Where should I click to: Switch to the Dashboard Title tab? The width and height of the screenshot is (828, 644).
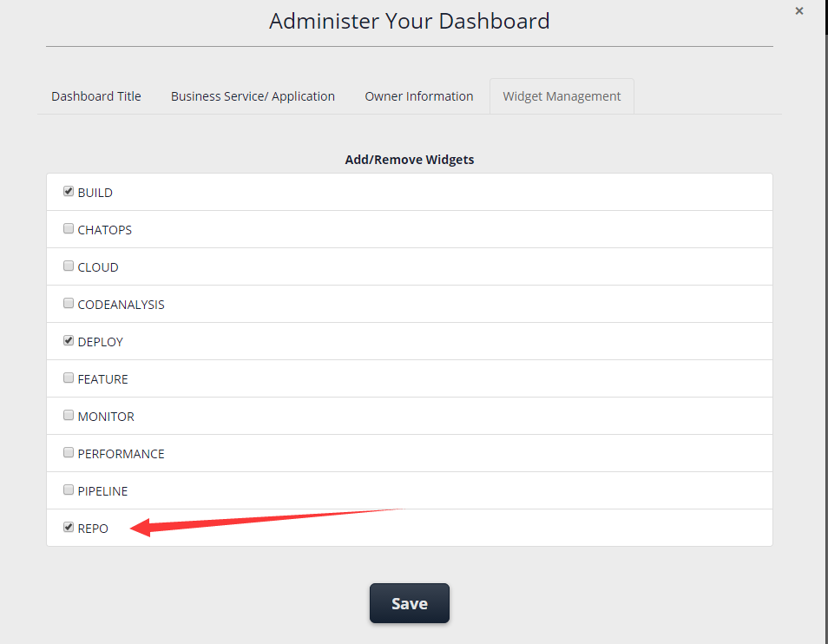[x=96, y=96]
